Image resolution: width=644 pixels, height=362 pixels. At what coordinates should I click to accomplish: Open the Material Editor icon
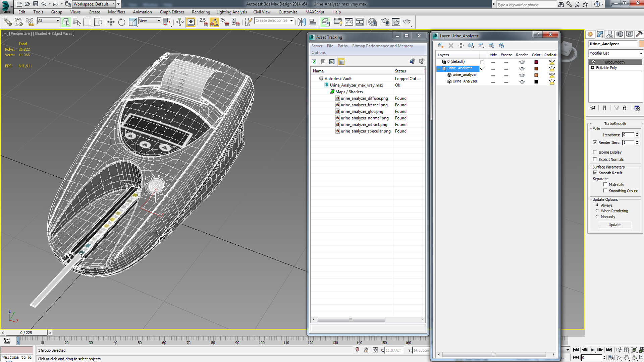click(x=372, y=22)
